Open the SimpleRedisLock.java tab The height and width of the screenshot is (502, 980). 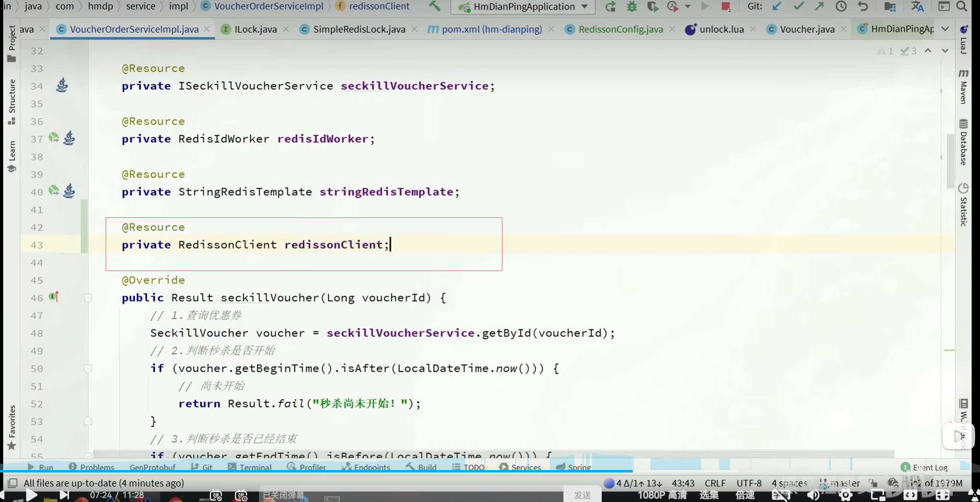[359, 29]
